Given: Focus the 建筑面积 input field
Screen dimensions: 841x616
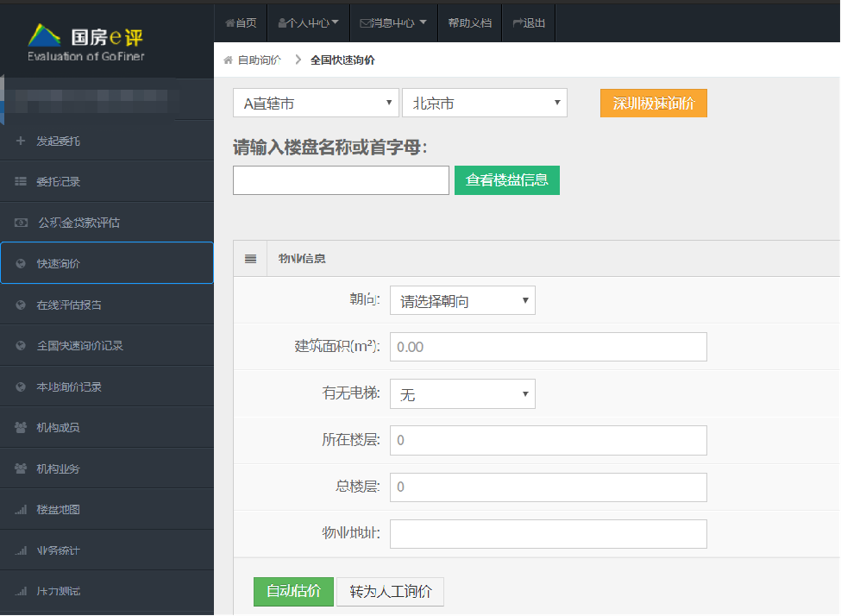Looking at the screenshot, I should point(548,347).
